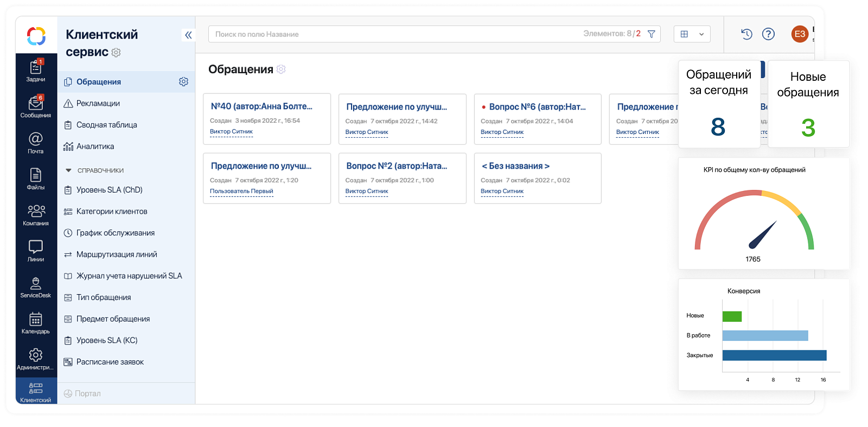Open card Вопрос №2 (автор:Ната...

coord(402,179)
